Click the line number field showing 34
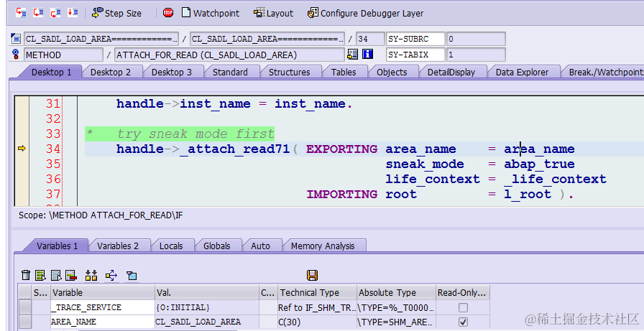The height and width of the screenshot is (331, 644). click(370, 39)
